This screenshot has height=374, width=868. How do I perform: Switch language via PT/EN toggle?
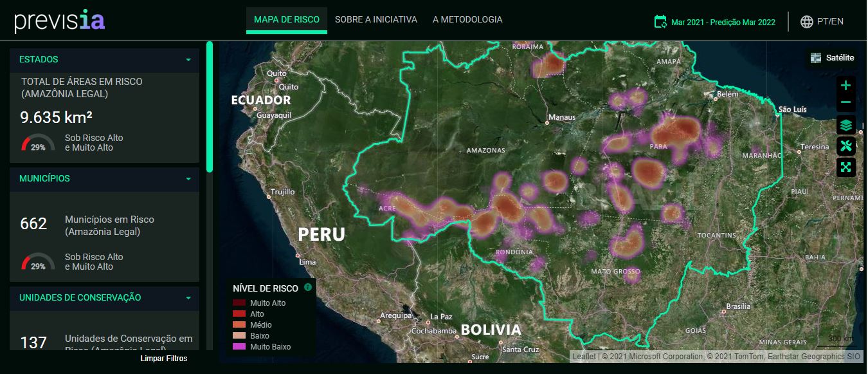pos(830,21)
